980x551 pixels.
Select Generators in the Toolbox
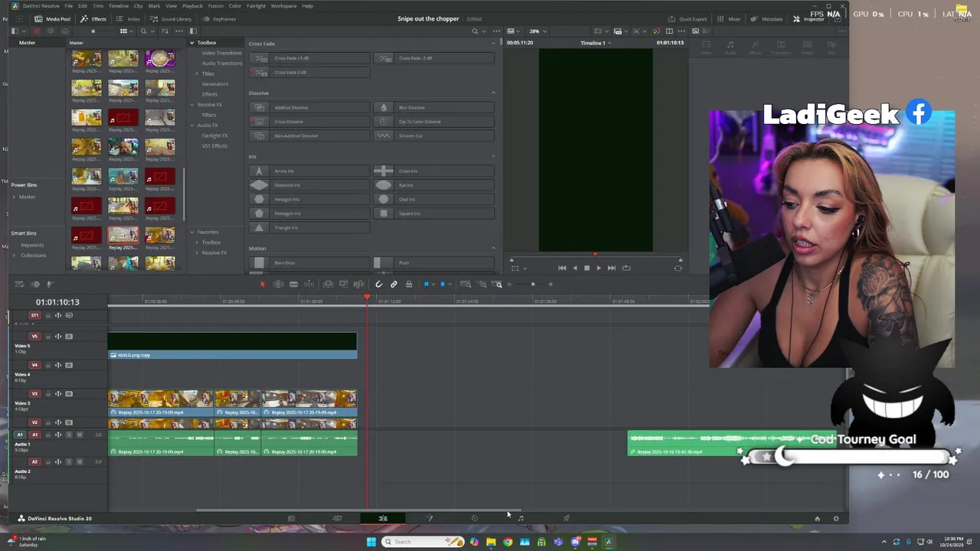[x=215, y=84]
